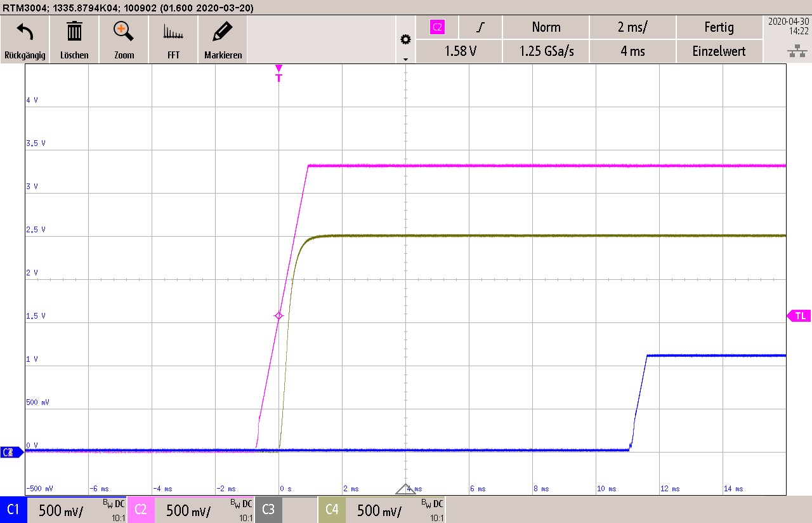The image size is (812, 523).
Task: Click the 14 ms time axis label
Action: 733,489
